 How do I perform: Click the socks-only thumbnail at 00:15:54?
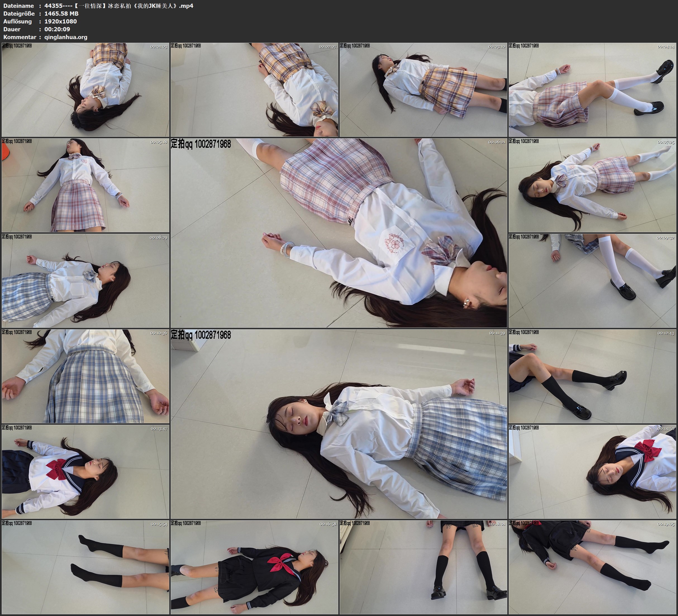[84, 568]
